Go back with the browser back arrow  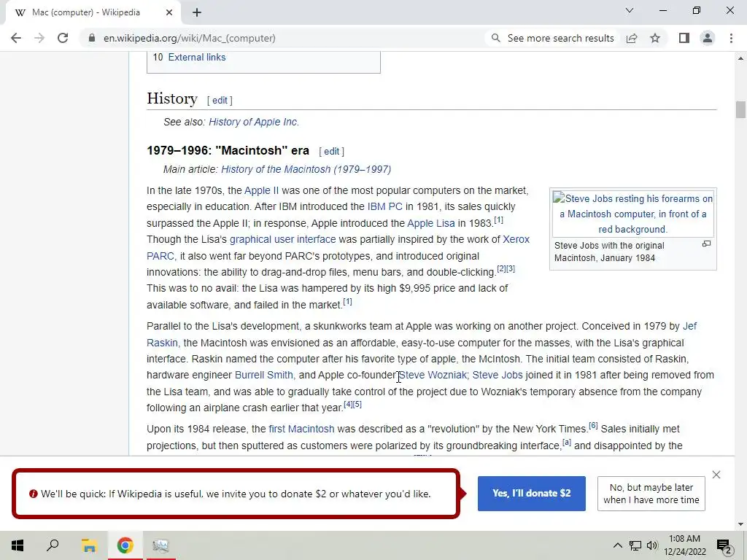pos(16,38)
